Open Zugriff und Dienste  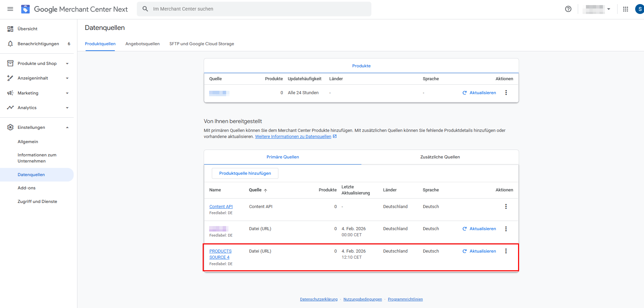coord(37,202)
